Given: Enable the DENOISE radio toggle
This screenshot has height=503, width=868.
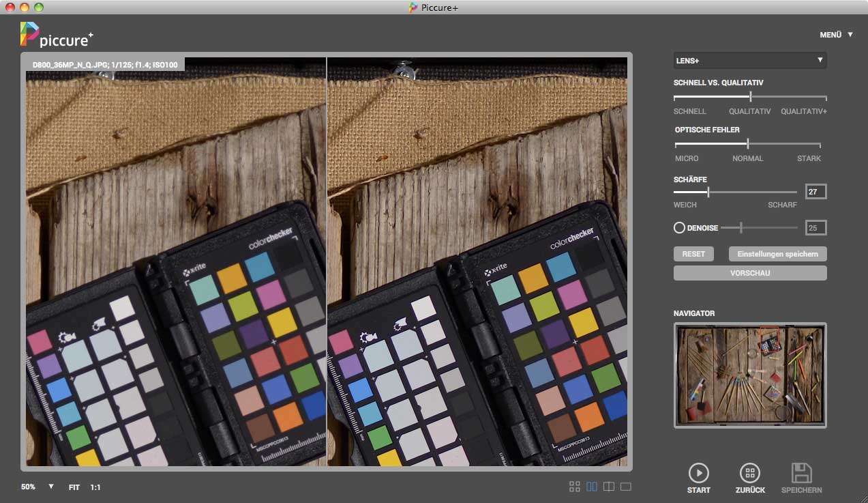Looking at the screenshot, I should click(679, 227).
